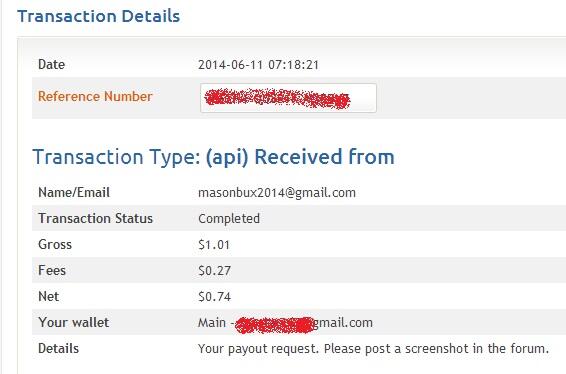Viewport: 566px width, 374px height.
Task: Click the Fees row label
Action: pyautogui.click(x=52, y=270)
